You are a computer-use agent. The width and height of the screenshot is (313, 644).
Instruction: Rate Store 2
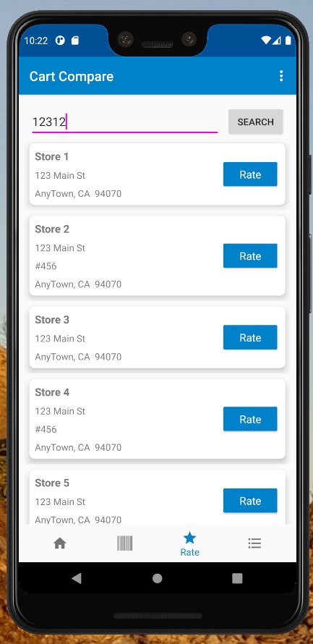pos(250,256)
